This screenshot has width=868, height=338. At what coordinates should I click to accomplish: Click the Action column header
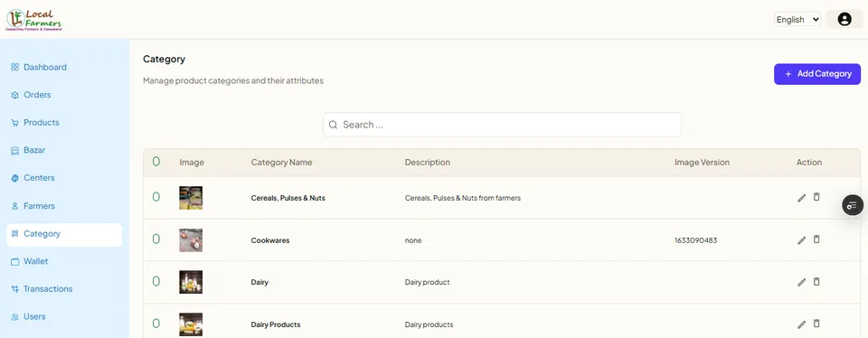(x=809, y=163)
